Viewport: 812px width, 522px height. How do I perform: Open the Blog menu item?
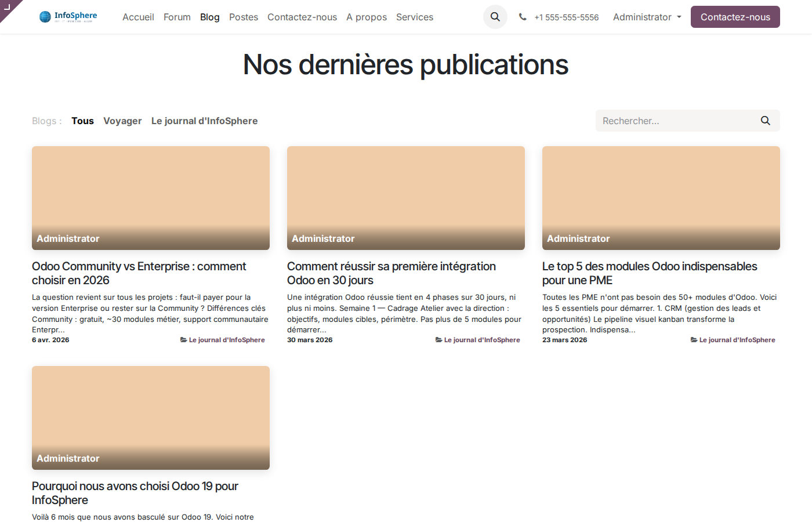(x=209, y=17)
